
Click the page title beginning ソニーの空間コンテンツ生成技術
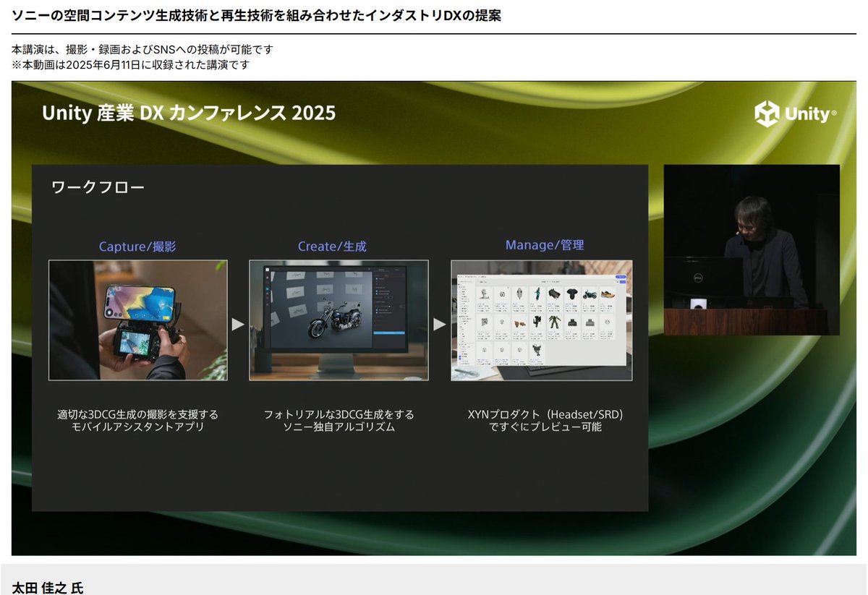pos(257,15)
